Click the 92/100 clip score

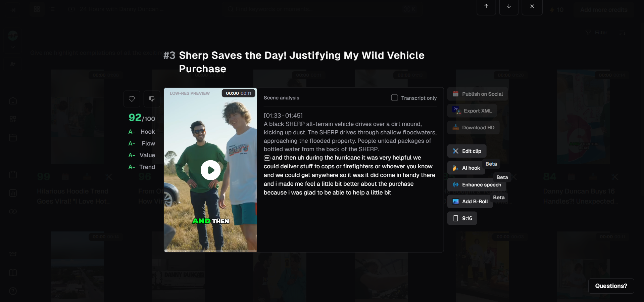[142, 118]
